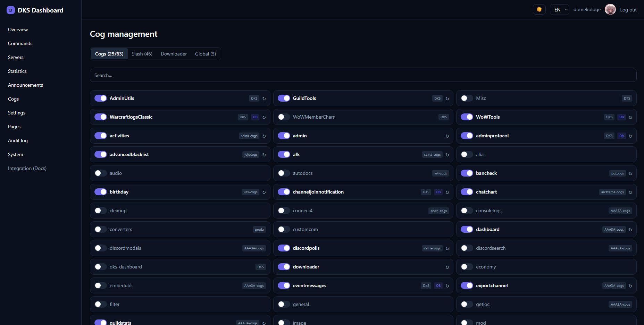The image size is (644, 325).
Task: Enable the autodocs cog toggle
Action: pyautogui.click(x=284, y=173)
